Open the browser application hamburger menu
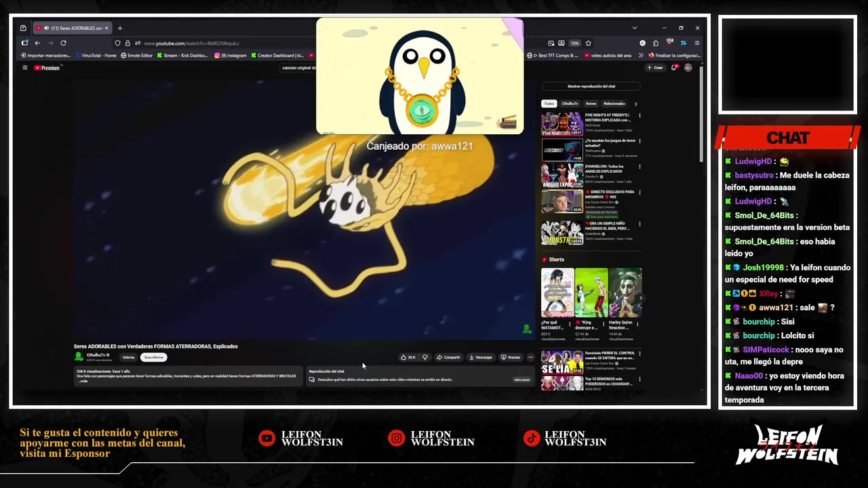The image size is (868, 488). point(696,43)
